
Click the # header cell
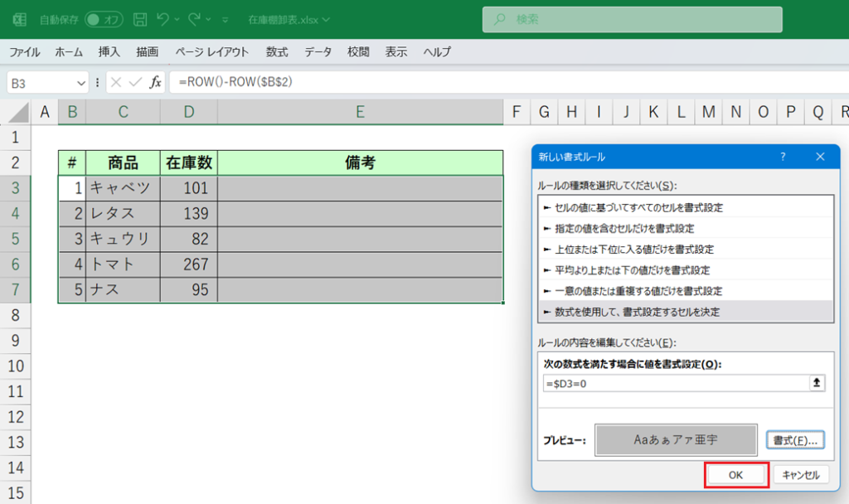(x=72, y=162)
